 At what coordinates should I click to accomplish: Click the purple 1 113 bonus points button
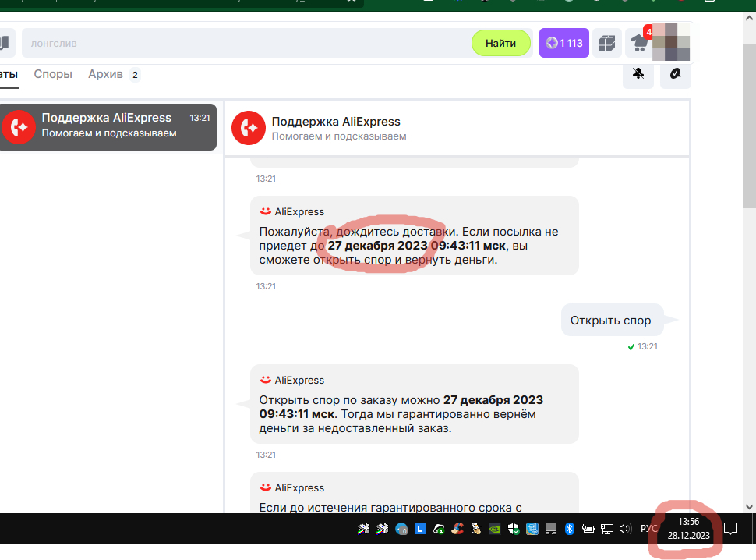(x=564, y=44)
